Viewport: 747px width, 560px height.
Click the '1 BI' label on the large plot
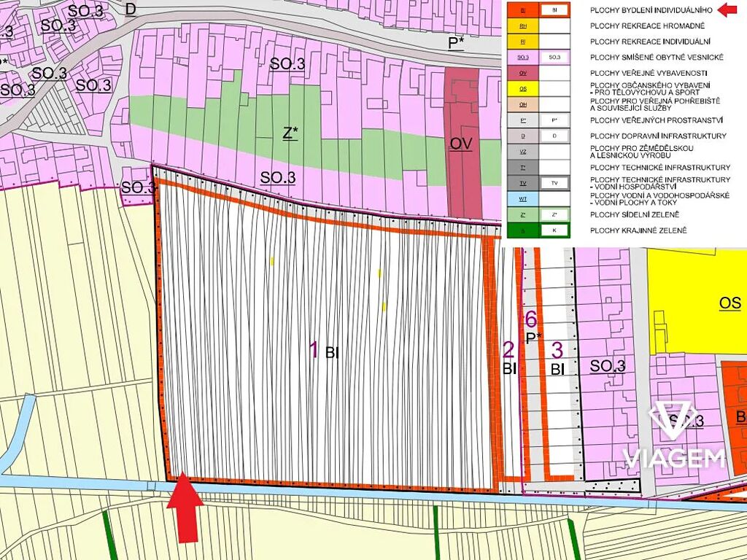325,351
